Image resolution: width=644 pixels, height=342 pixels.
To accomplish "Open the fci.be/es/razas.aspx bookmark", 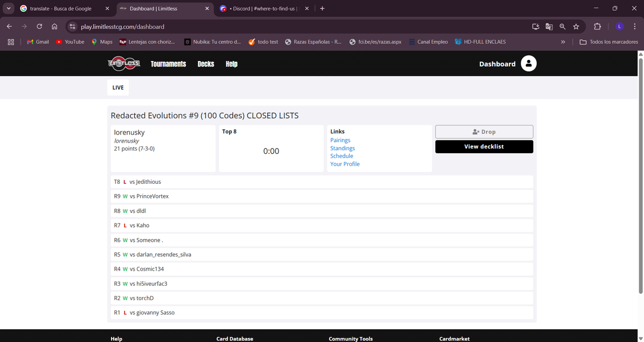I will [x=375, y=42].
